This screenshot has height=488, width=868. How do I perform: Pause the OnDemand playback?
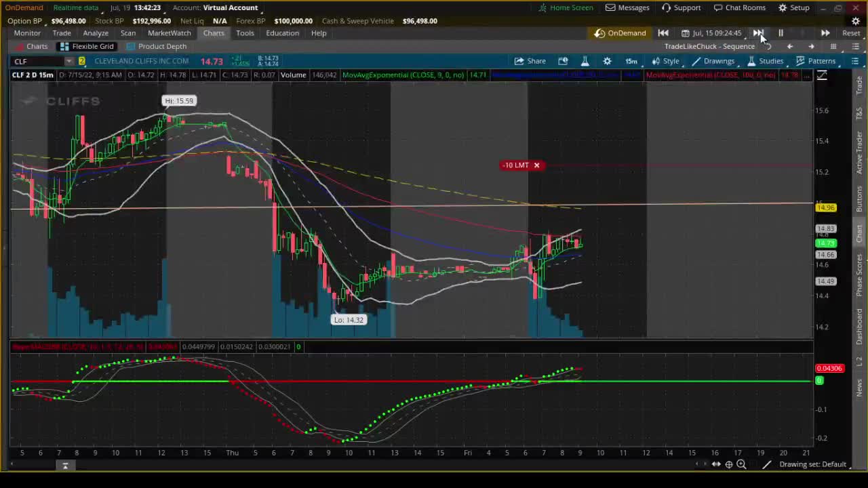781,33
